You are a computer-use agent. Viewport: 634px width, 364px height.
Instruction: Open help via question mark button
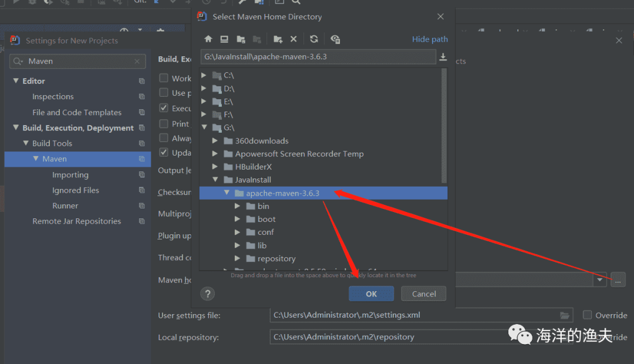click(207, 294)
